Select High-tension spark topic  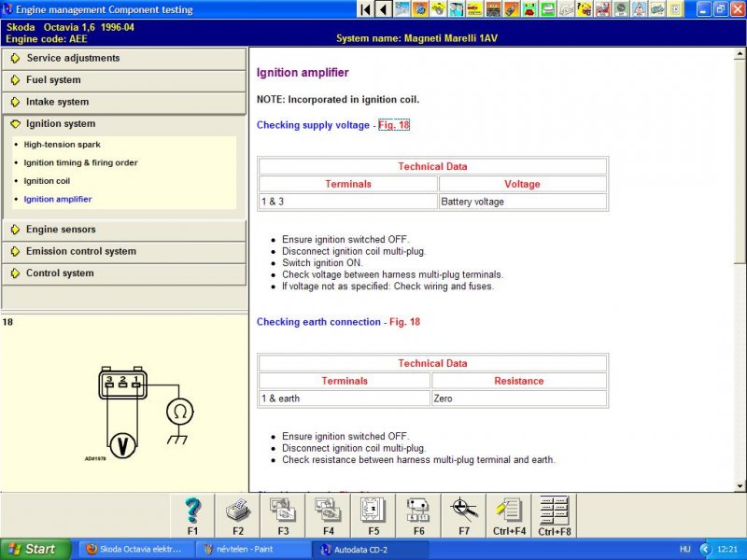tap(62, 145)
